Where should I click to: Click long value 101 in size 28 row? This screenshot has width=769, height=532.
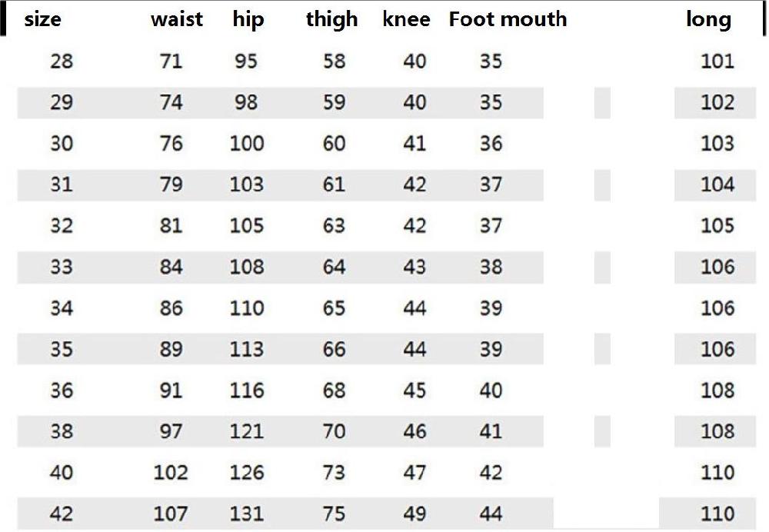pyautogui.click(x=717, y=62)
